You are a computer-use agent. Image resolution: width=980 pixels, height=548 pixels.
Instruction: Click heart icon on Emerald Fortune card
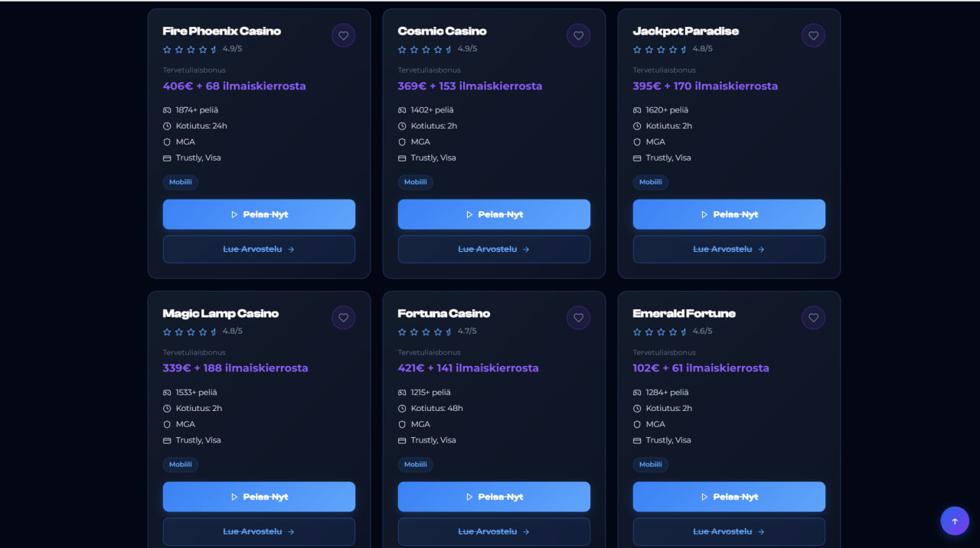(813, 318)
